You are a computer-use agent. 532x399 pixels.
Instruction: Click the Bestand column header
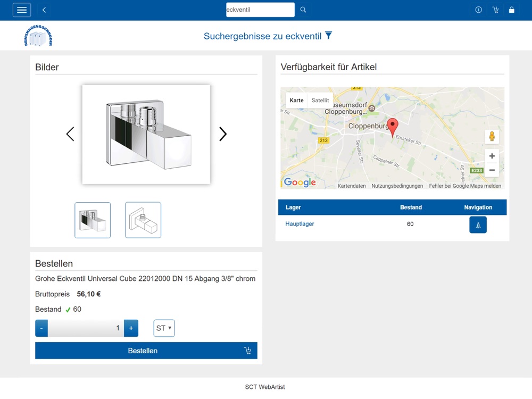pyautogui.click(x=411, y=207)
